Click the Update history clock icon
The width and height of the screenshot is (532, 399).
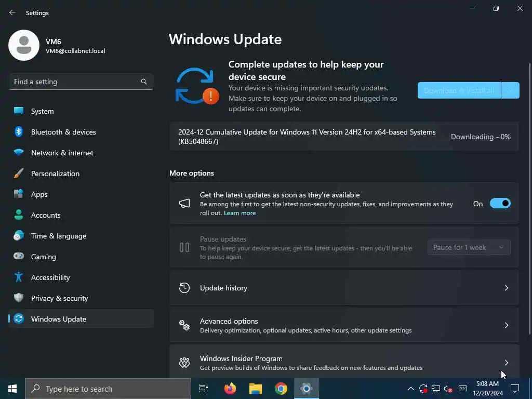tap(184, 288)
